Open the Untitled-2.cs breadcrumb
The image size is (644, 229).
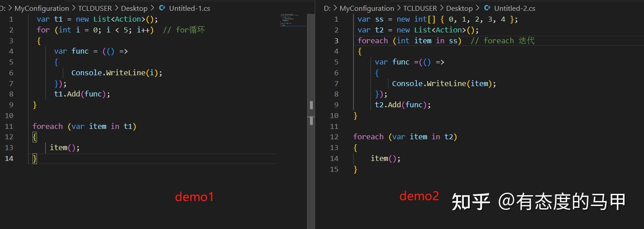[515, 8]
